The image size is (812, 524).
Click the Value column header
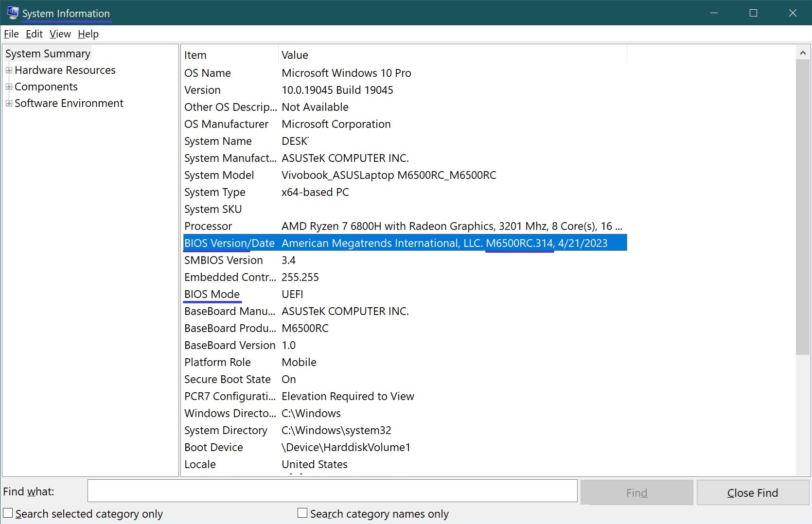point(452,55)
